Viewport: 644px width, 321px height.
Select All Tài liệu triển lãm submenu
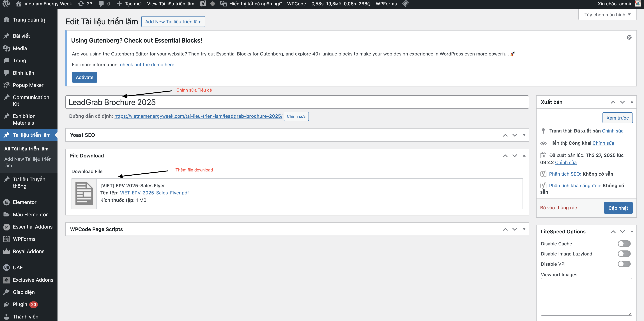point(26,149)
